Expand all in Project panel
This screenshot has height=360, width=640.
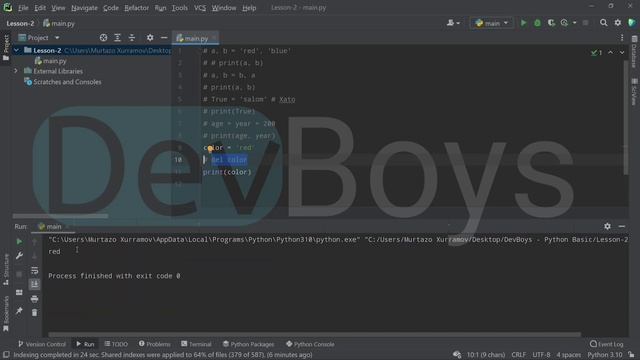(x=118, y=38)
